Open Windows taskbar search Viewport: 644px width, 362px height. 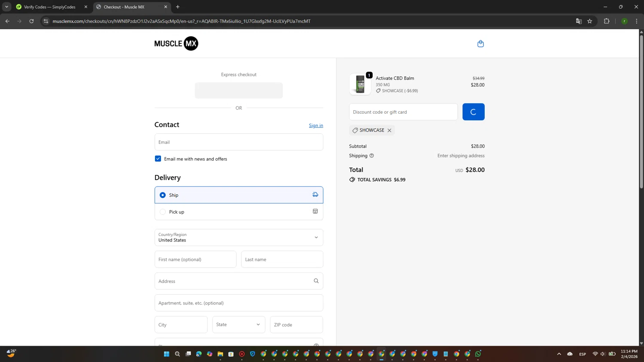177,354
